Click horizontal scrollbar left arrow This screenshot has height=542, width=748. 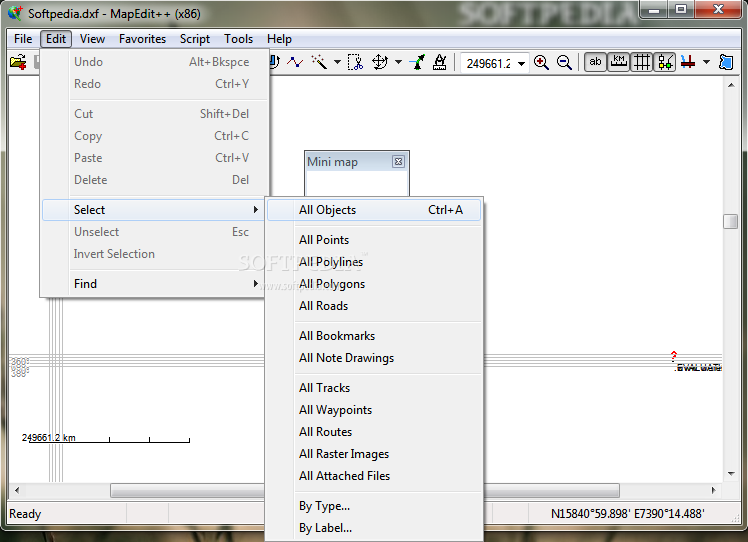click(17, 490)
